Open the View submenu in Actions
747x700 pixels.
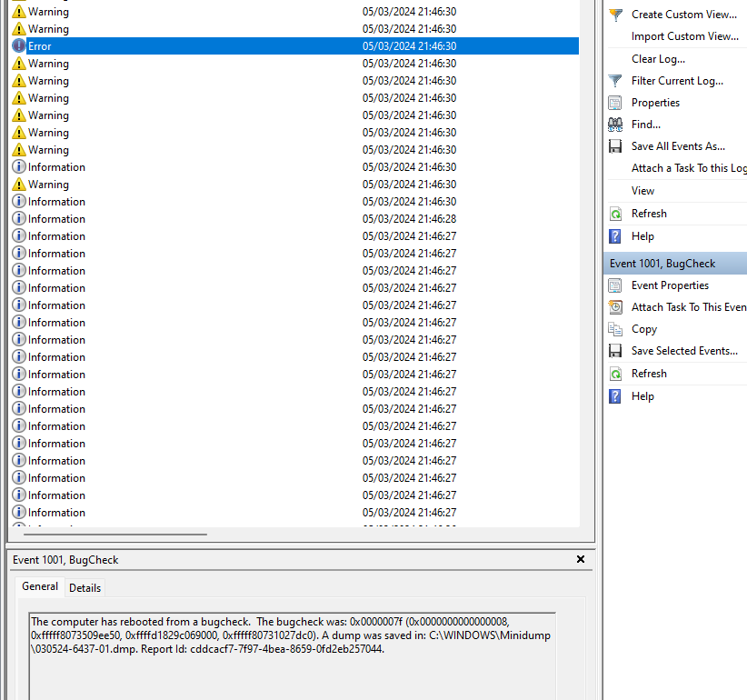coord(642,191)
